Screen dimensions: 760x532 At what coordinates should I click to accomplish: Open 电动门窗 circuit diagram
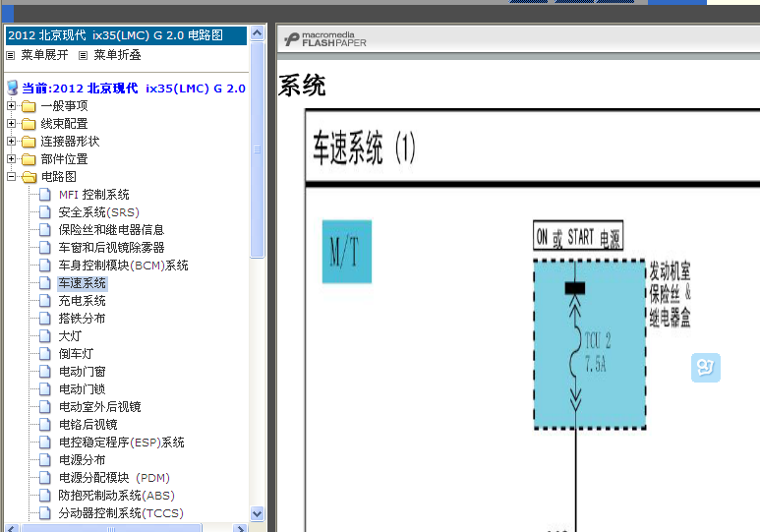point(83,372)
